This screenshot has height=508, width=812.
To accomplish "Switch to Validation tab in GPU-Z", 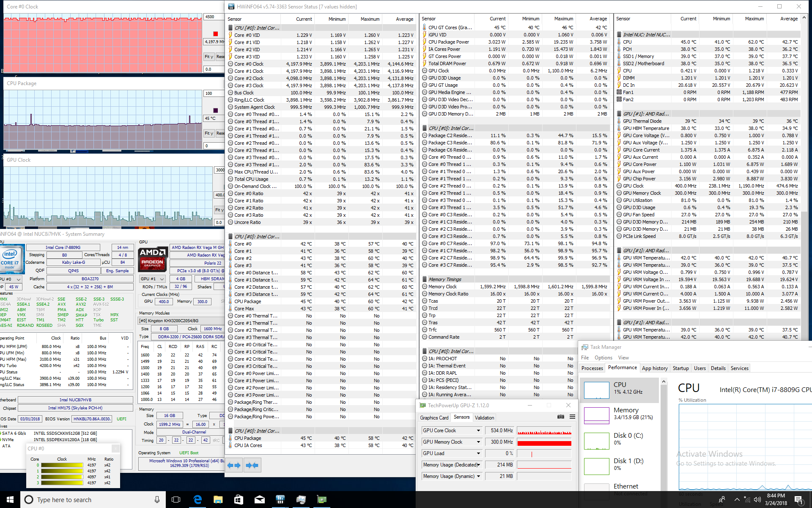I will click(x=484, y=417).
